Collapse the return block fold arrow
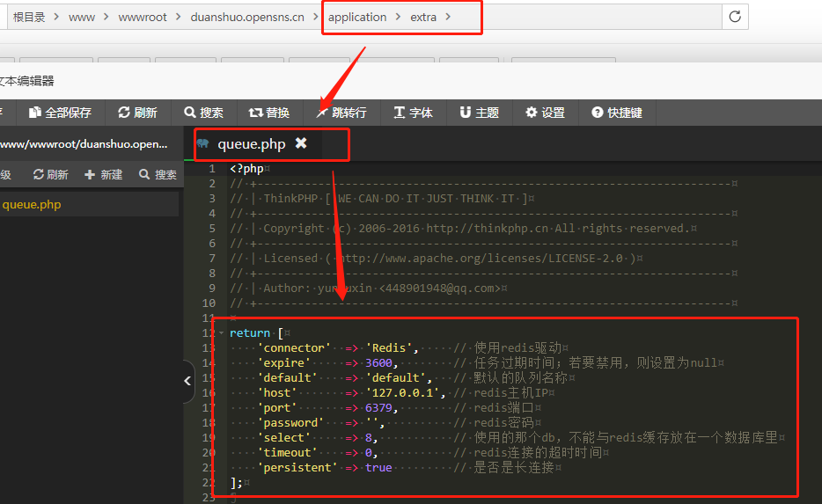The height and width of the screenshot is (504, 822). tap(221, 332)
